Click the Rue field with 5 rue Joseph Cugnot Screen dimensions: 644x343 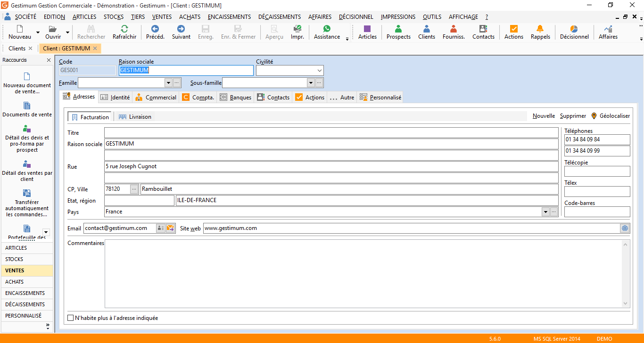tap(331, 166)
